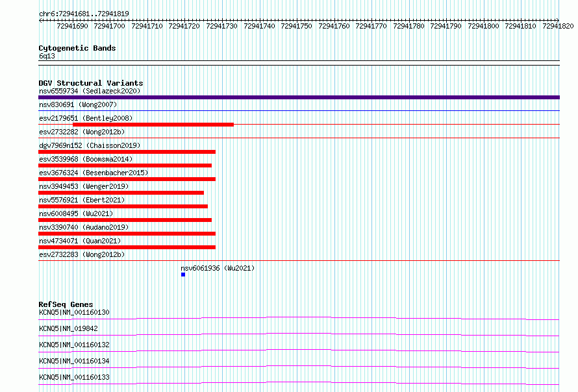This screenshot has height=392, width=578.
Task: Select the KCNQ5|NM_001160134 transcript
Action: (x=74, y=361)
